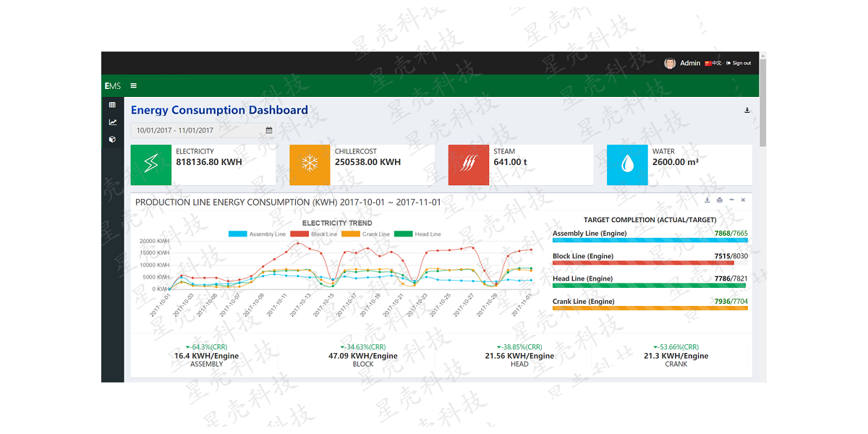Click the blue Water droplet icon
Viewport: 868px width, 434px height.
coord(627,164)
